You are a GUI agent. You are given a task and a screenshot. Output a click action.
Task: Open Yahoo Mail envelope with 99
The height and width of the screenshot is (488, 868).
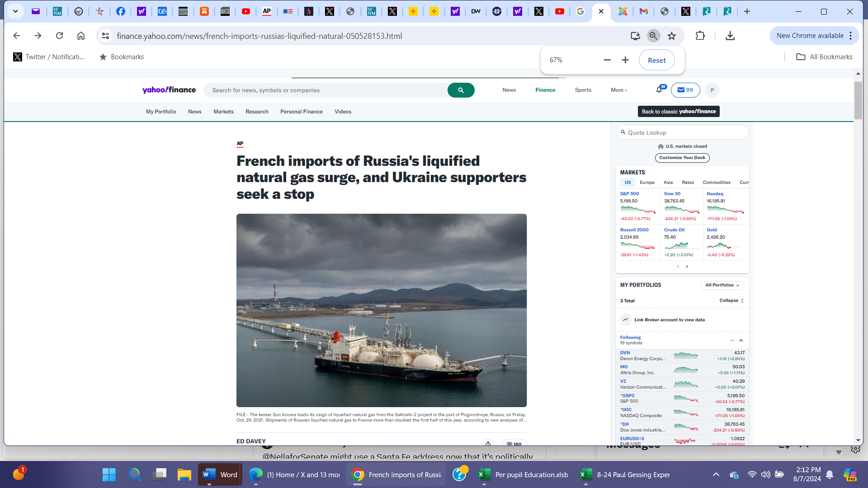click(x=685, y=90)
